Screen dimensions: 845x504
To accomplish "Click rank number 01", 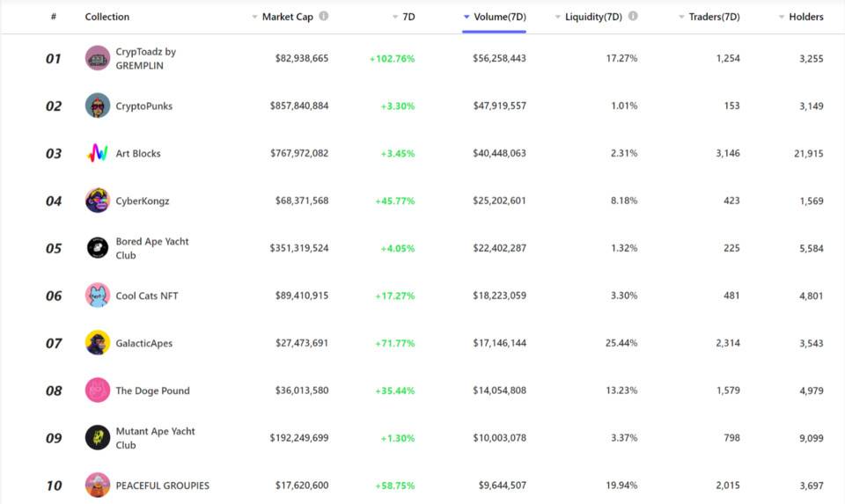I will coord(54,59).
